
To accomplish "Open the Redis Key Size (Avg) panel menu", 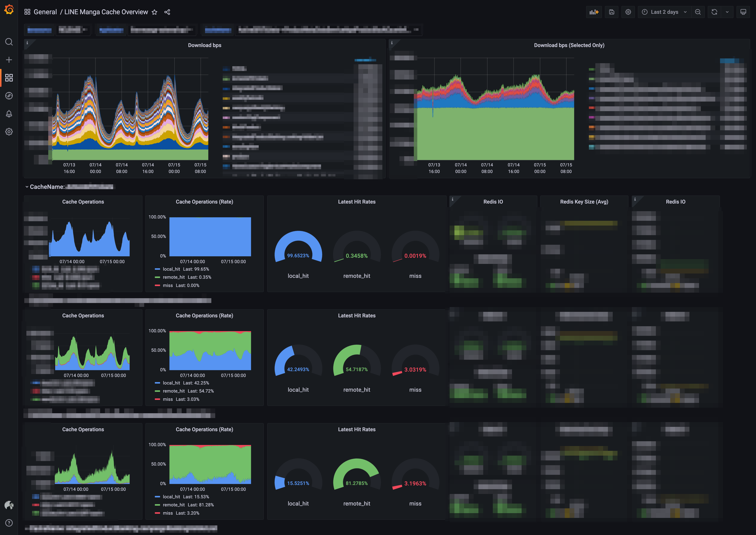I will (x=584, y=202).
